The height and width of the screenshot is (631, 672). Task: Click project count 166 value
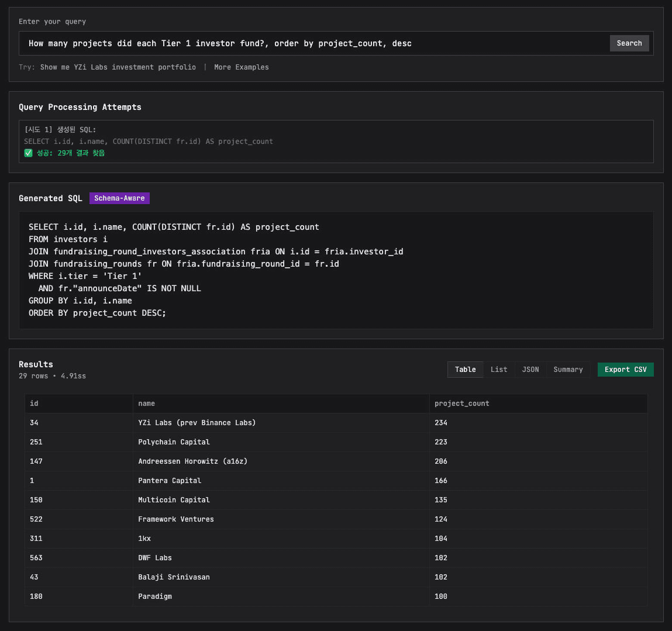(x=440, y=481)
